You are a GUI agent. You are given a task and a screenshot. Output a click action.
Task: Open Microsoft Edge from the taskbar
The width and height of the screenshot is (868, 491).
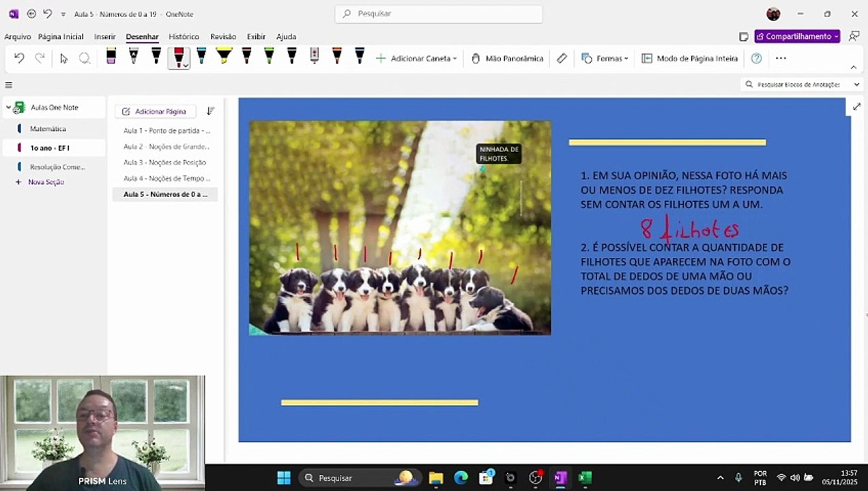coord(461,477)
